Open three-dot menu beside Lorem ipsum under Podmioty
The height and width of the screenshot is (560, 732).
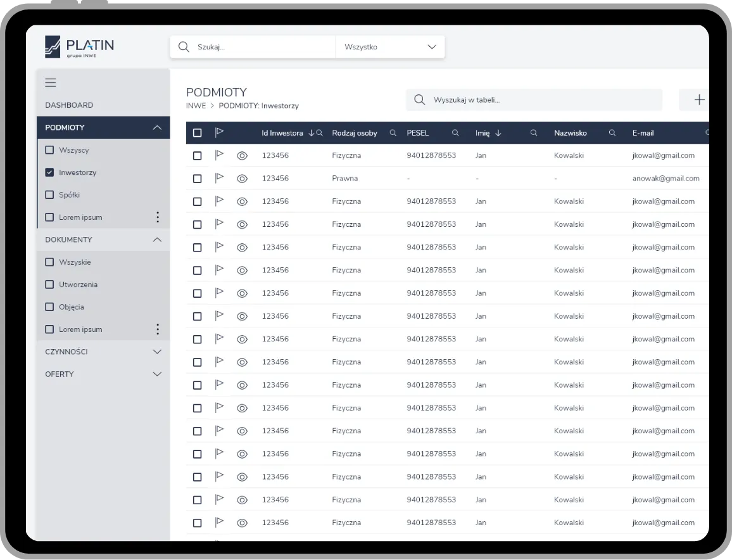(x=158, y=217)
